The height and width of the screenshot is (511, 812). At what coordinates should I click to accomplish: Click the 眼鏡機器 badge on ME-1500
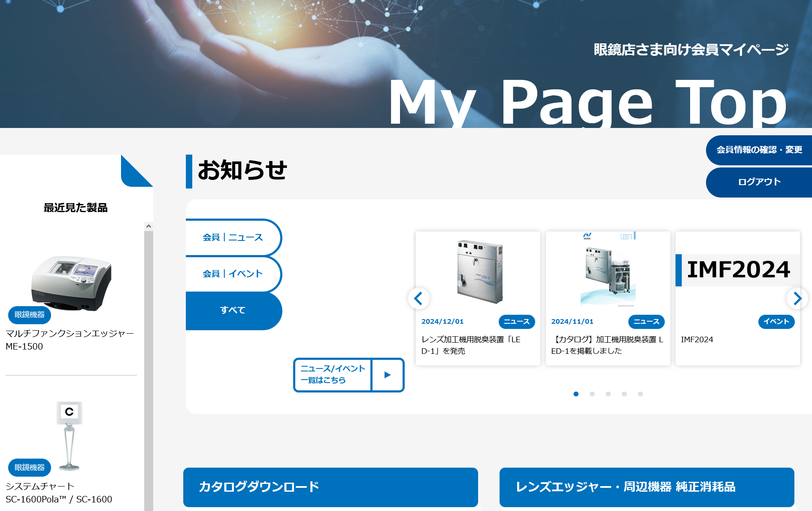click(30, 315)
